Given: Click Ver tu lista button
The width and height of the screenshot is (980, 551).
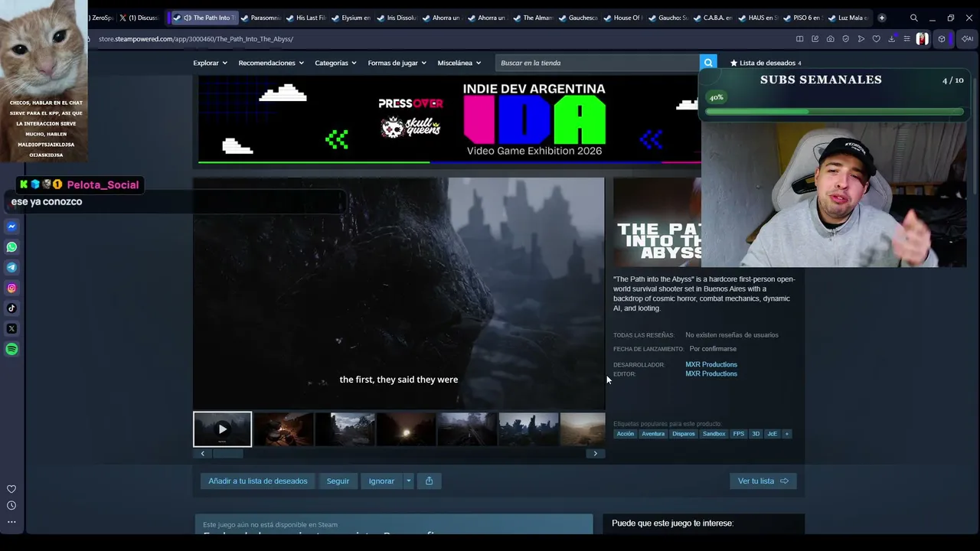Looking at the screenshot, I should [x=763, y=481].
